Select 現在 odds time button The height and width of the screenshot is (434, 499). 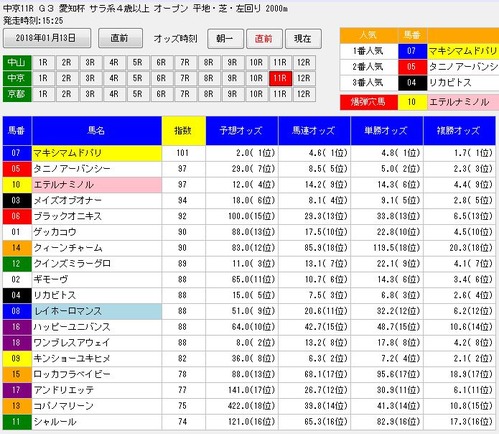(303, 39)
